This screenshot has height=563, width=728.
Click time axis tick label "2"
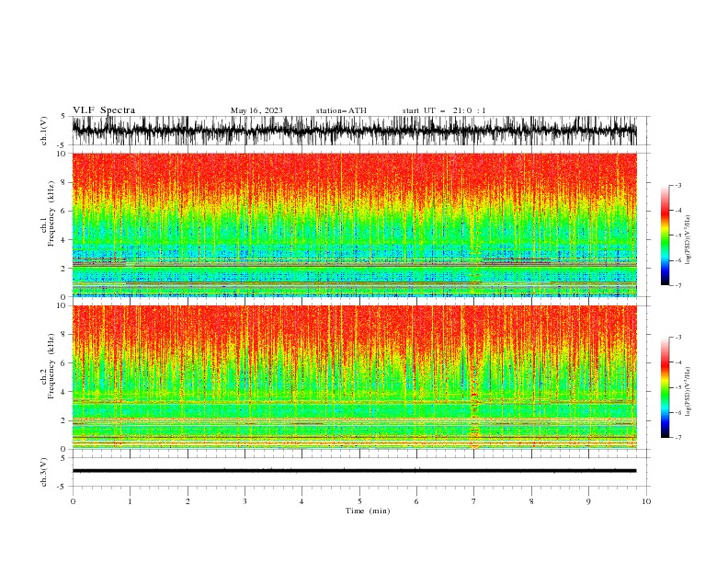click(x=188, y=501)
